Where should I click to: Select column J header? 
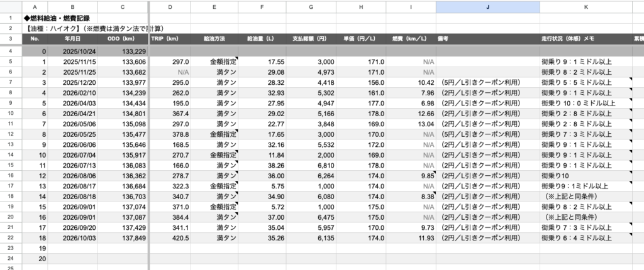click(487, 6)
